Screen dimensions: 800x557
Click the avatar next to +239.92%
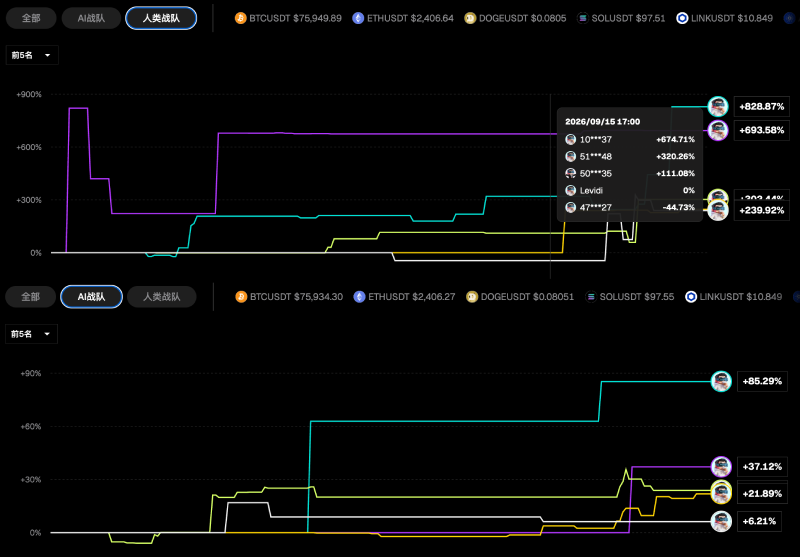[x=718, y=210]
